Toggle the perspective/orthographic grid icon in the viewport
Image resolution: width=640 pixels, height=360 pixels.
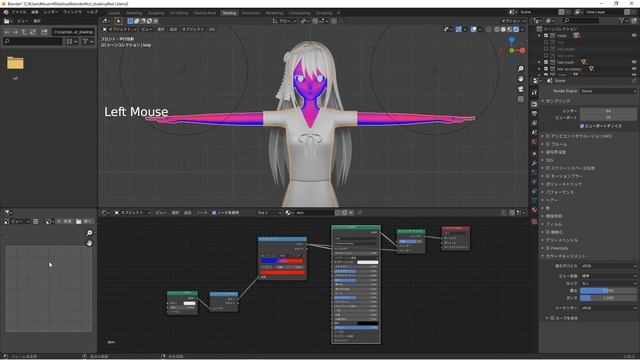pos(520,99)
